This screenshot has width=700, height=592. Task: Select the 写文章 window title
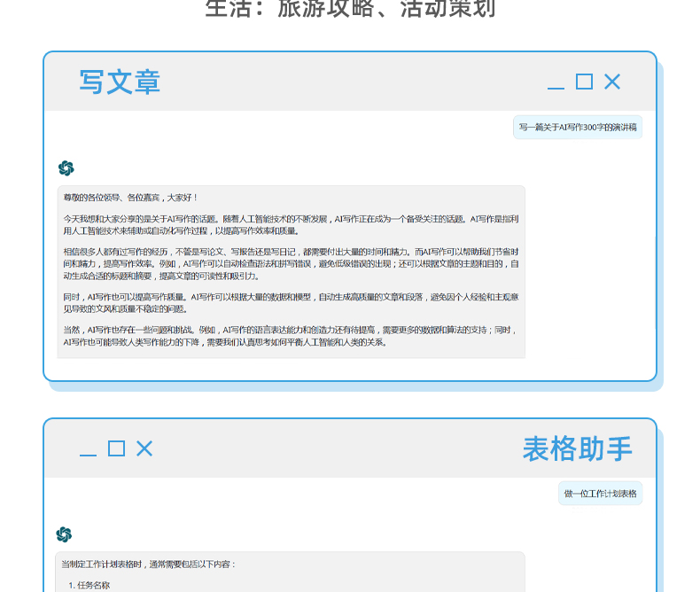pyautogui.click(x=120, y=82)
